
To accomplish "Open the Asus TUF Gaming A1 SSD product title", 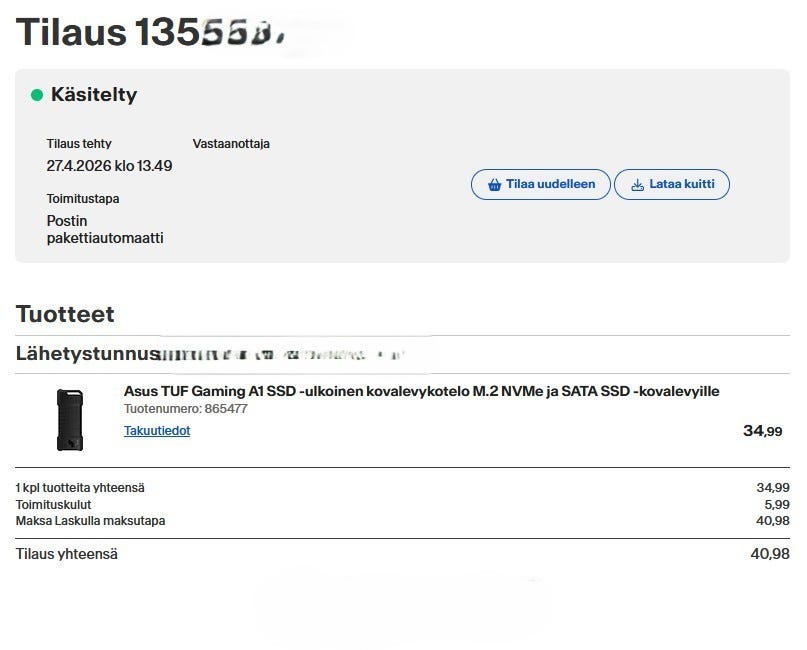I will (x=422, y=391).
